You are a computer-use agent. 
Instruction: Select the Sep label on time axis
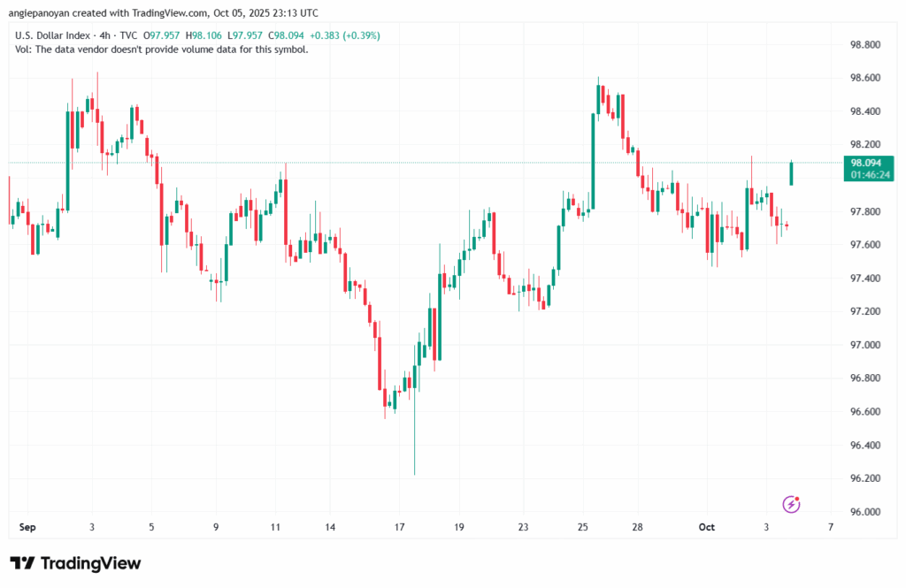pyautogui.click(x=28, y=527)
